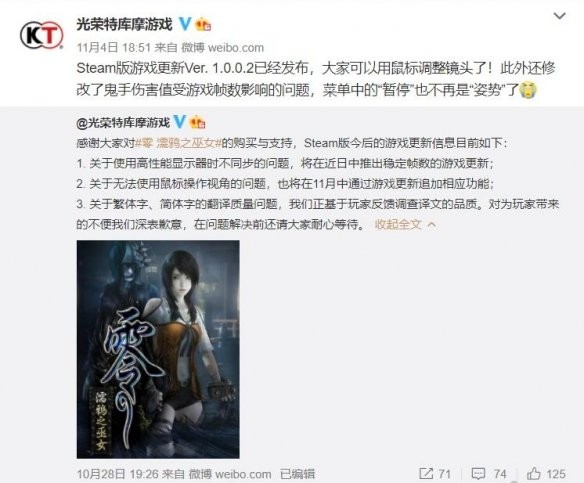Screen dimensions: 584x483
Task: Click the membership badge in reposted post
Action: 197,122
